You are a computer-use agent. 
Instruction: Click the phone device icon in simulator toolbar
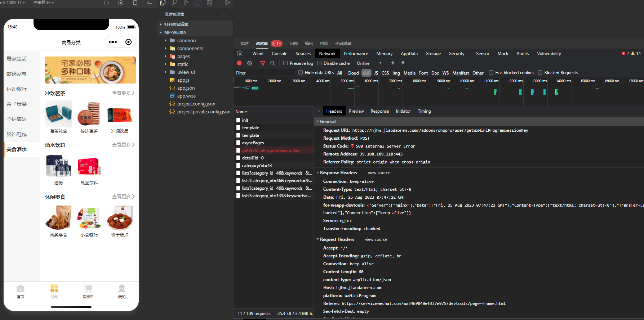click(135, 3)
